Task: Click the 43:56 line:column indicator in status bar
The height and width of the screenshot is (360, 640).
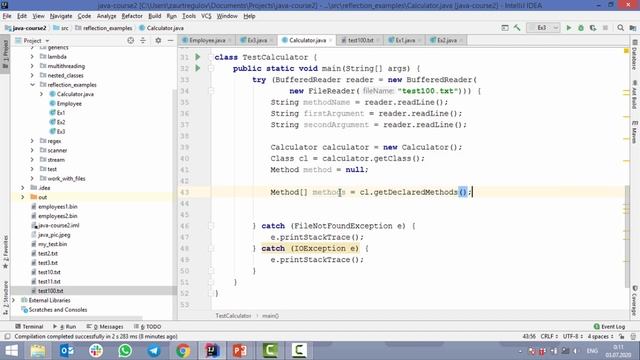Action: point(529,337)
